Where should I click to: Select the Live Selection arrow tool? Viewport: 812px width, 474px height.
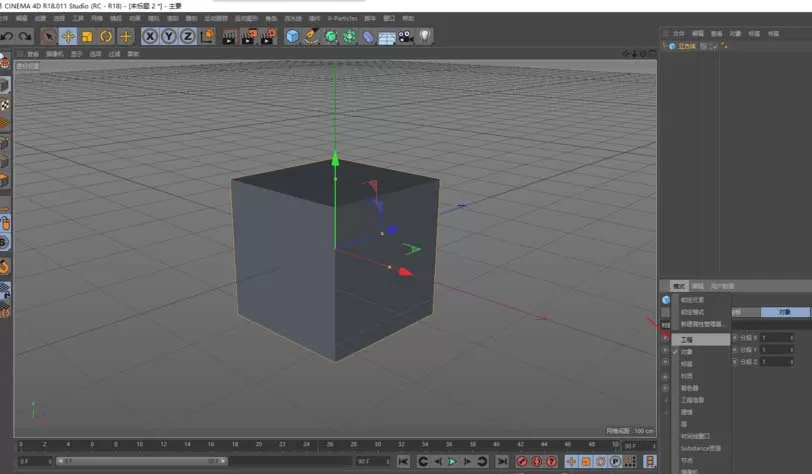[x=49, y=36]
